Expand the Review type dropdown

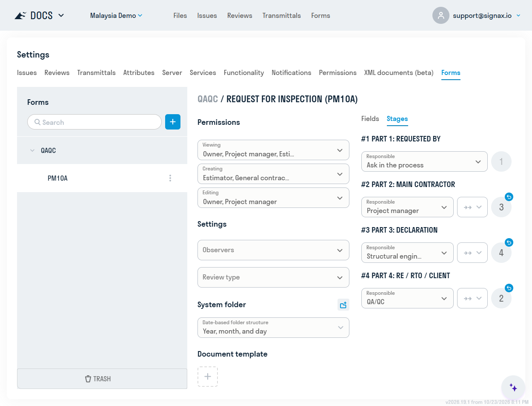pos(273,277)
